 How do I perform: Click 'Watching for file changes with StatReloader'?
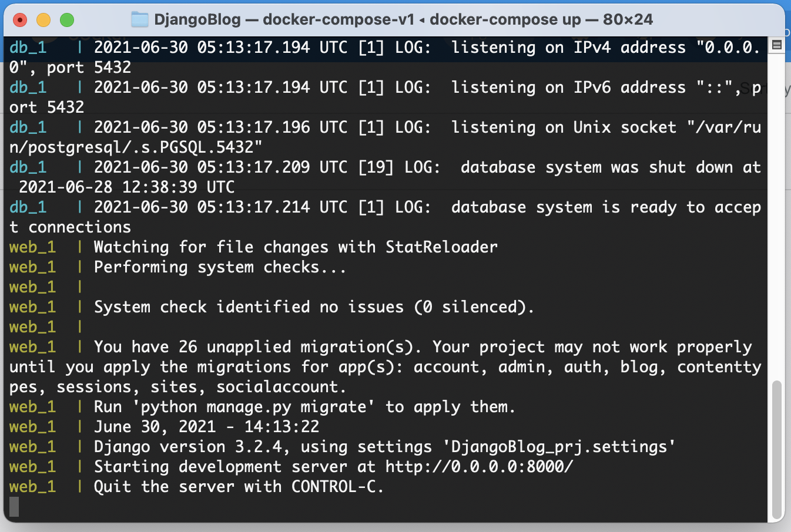tap(296, 247)
